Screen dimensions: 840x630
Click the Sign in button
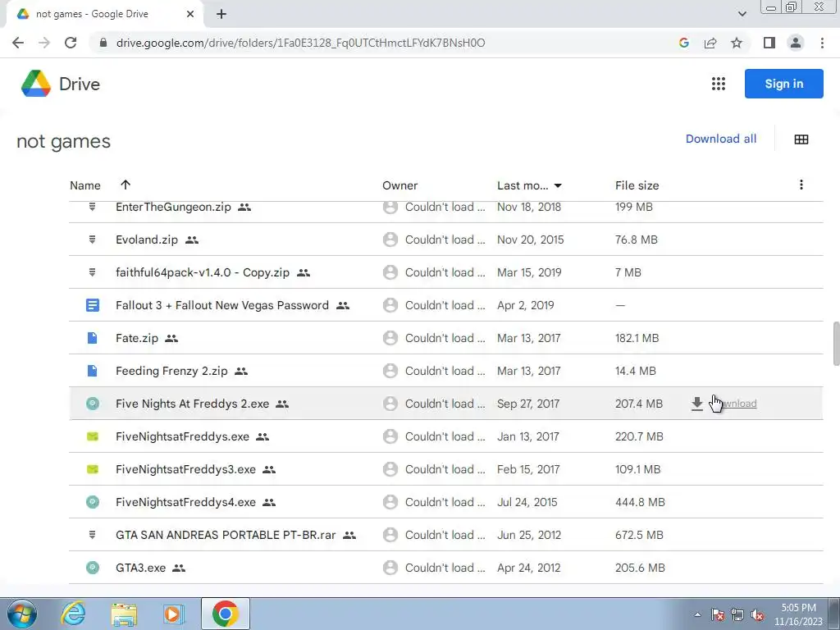coord(783,84)
